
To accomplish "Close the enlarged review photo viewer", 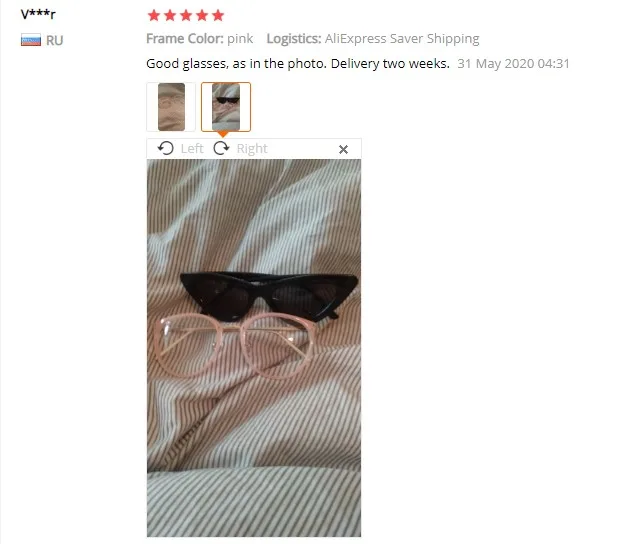I will point(343,149).
